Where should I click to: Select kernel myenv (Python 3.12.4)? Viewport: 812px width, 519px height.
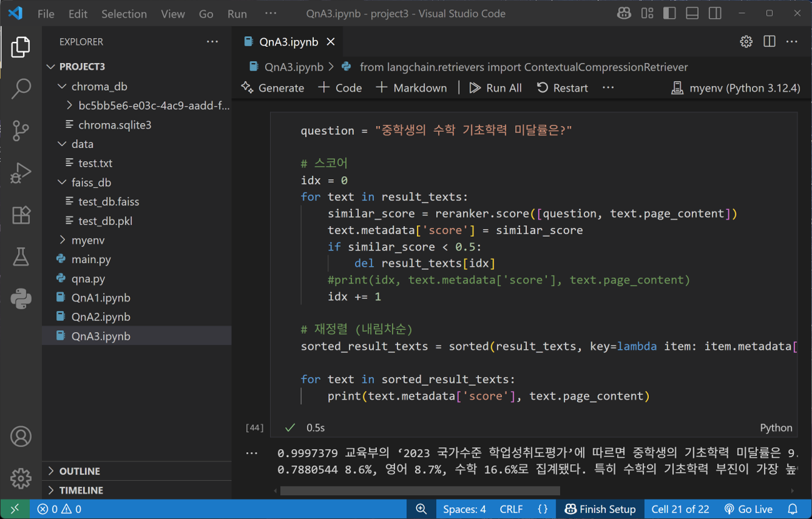coord(735,88)
